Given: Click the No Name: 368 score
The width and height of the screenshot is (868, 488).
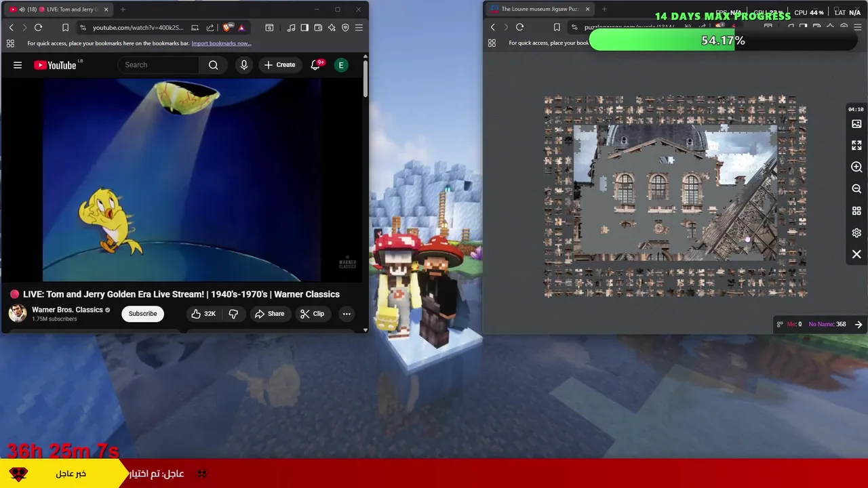Looking at the screenshot, I should click(827, 325).
